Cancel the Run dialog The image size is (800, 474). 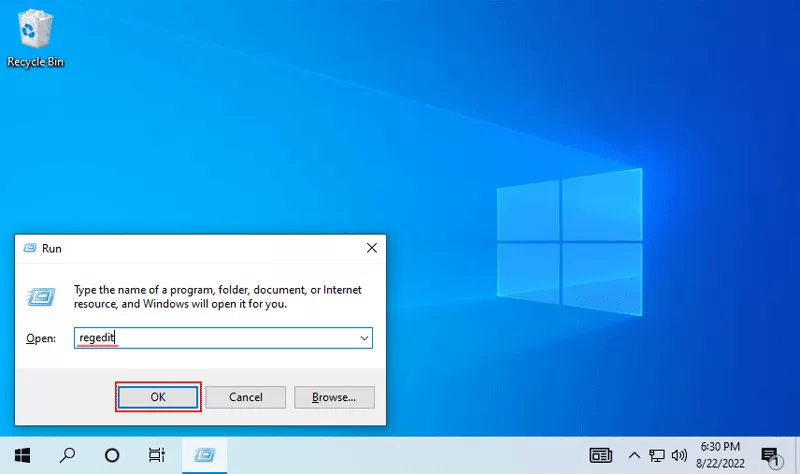pos(245,397)
